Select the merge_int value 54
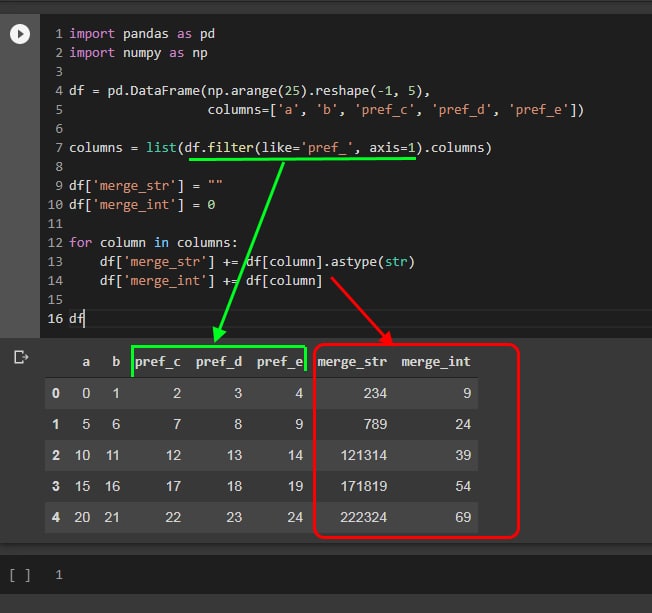This screenshot has height=613, width=652. tap(463, 486)
